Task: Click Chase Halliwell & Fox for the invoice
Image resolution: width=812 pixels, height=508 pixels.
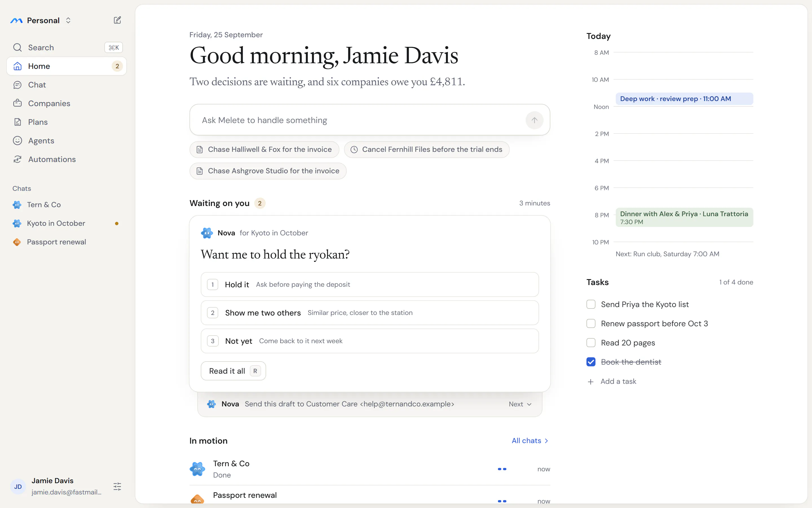Action: coord(264,150)
